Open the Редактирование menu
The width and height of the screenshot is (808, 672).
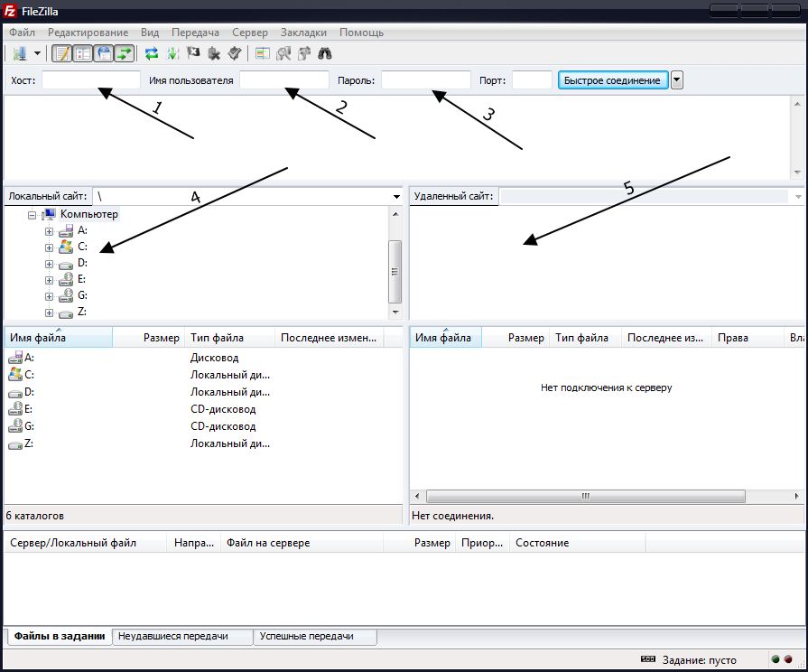88,33
